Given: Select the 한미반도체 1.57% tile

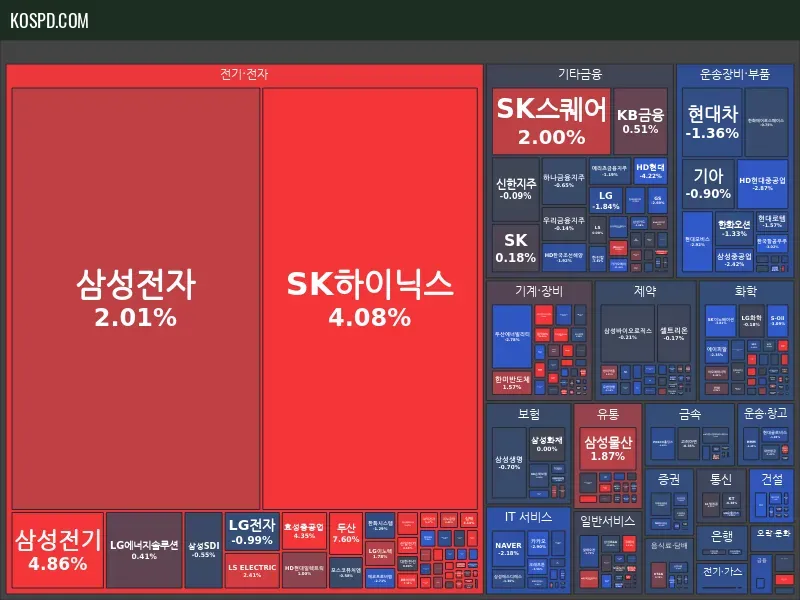Looking at the screenshot, I should pyautogui.click(x=512, y=383).
